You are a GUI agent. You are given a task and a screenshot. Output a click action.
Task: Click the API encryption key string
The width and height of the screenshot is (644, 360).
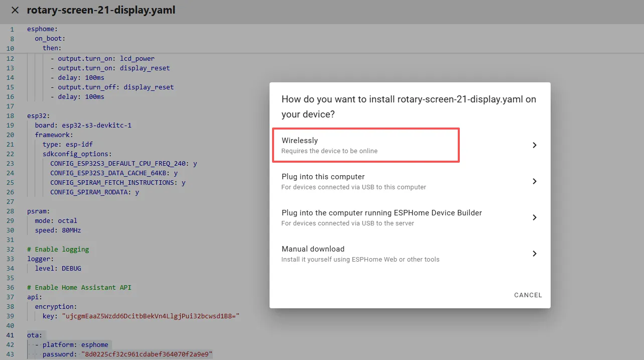[151, 316]
